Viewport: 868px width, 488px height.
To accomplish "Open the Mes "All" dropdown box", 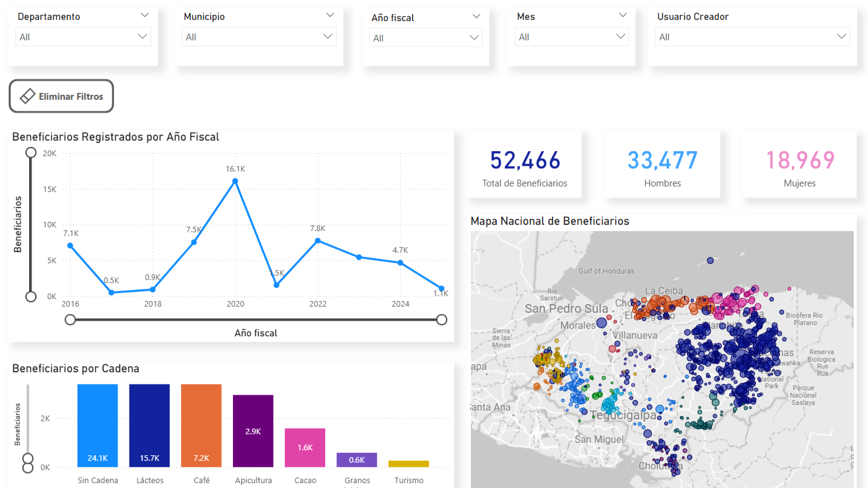I will tap(571, 37).
